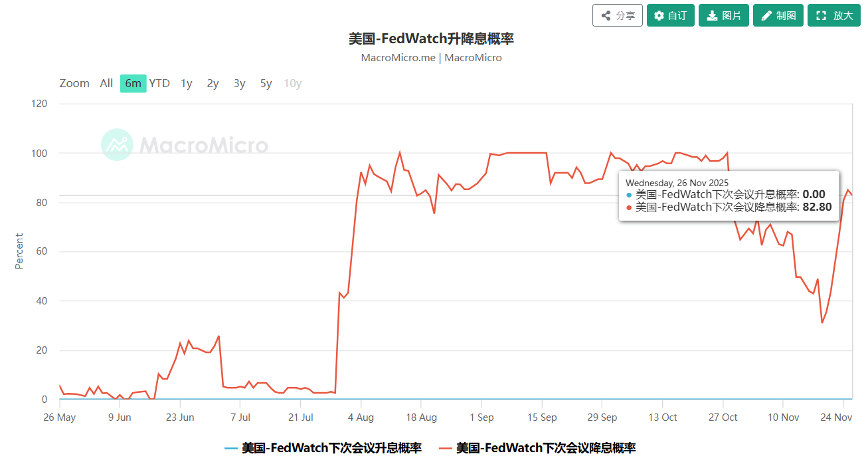Switch zoom range to YTD
Screen dimensions: 868x462
click(x=159, y=83)
